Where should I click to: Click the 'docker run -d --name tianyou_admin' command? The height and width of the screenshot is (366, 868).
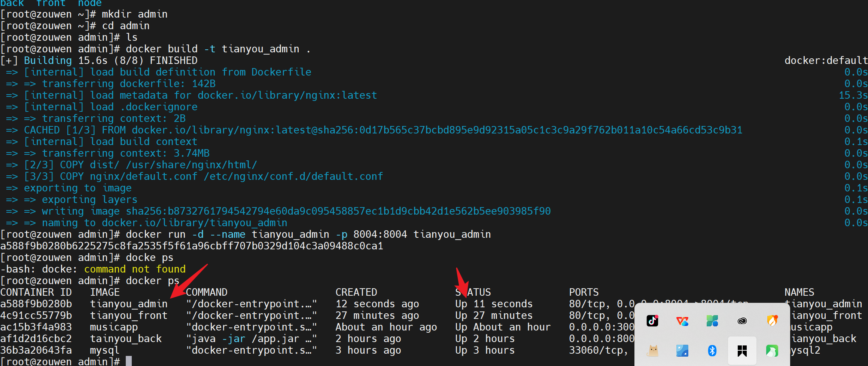(308, 234)
